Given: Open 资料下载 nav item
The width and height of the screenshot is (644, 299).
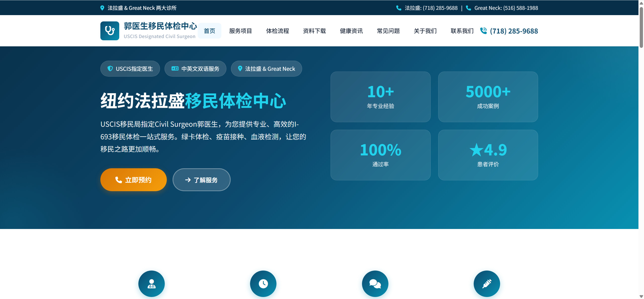Looking at the screenshot, I should click(x=314, y=31).
